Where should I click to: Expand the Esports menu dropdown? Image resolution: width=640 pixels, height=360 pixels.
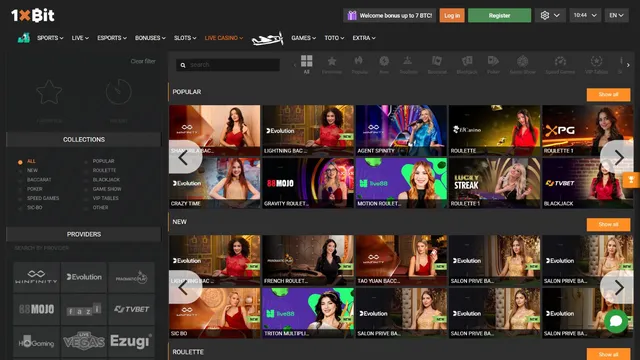click(112, 38)
